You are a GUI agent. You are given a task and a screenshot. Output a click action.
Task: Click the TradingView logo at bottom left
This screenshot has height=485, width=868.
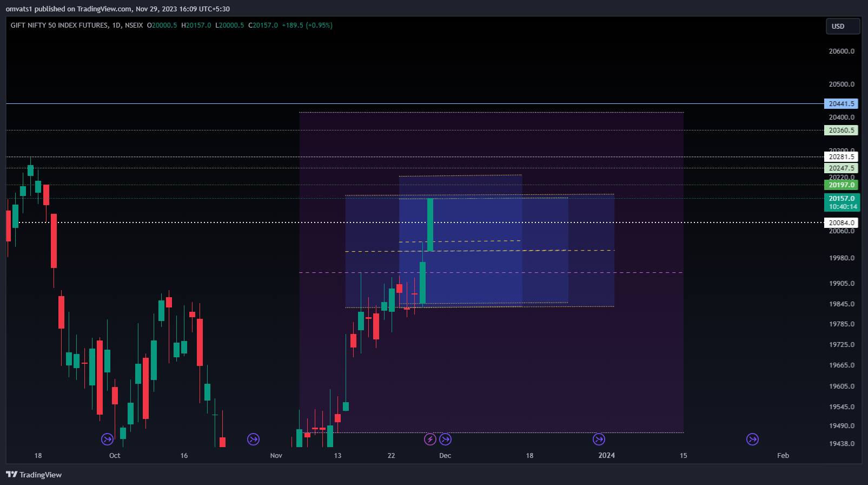34,475
